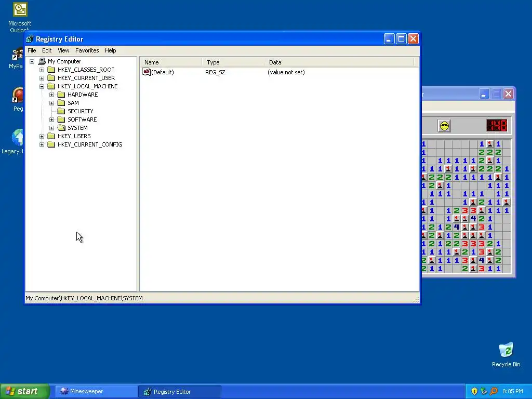Sort by the Name column header
The width and height of the screenshot is (532, 399).
click(x=171, y=62)
